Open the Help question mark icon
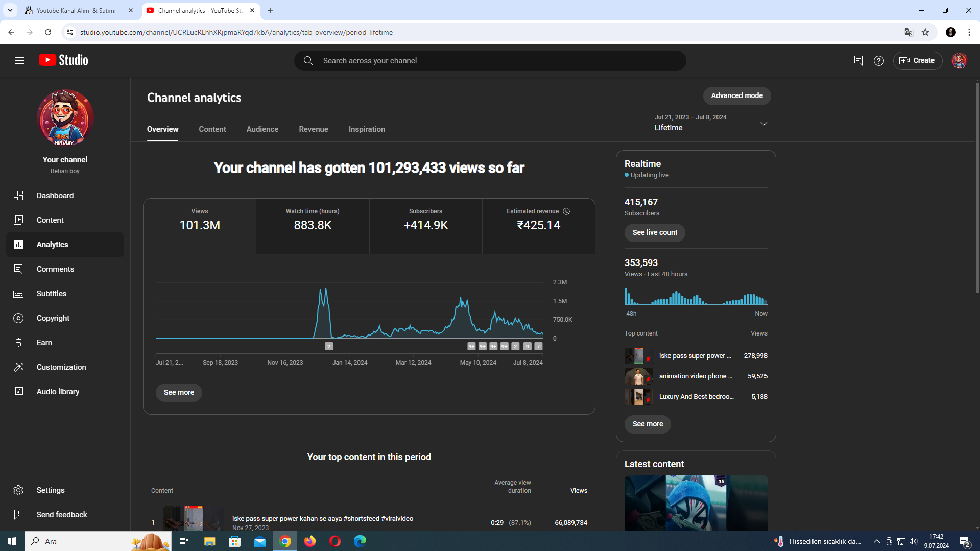 (878, 61)
